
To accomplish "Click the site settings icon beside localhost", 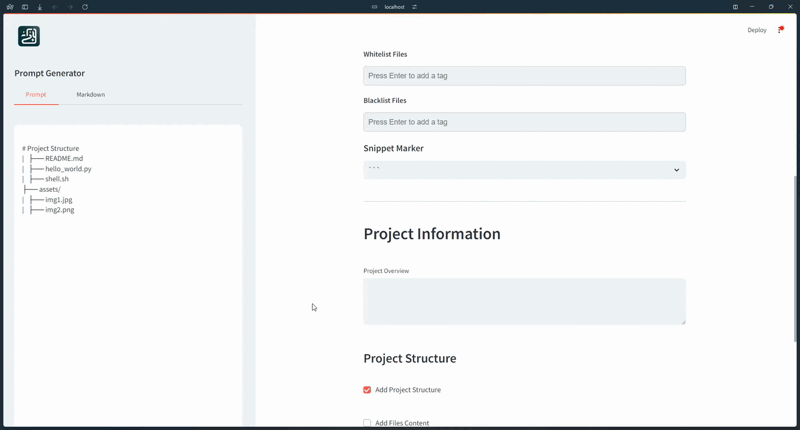I will pos(414,7).
